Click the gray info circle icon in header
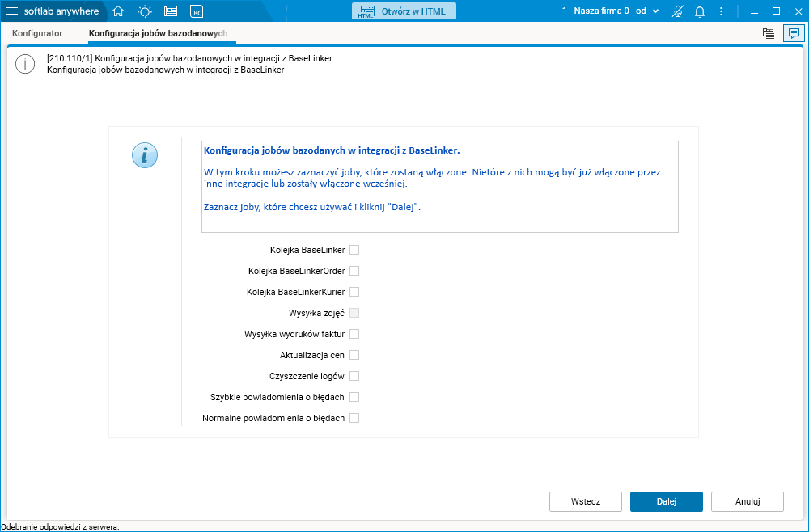809x532 pixels. (25, 64)
